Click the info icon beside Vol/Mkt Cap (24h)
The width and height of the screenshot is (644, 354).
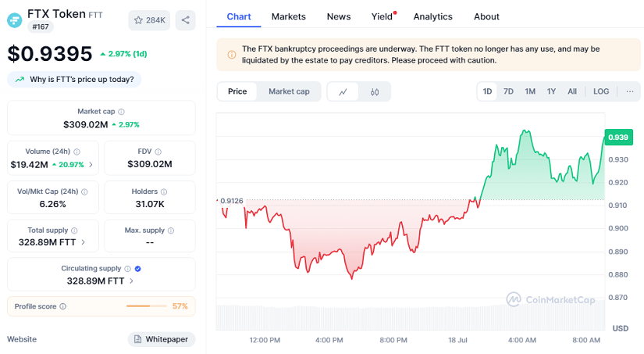coord(84,191)
